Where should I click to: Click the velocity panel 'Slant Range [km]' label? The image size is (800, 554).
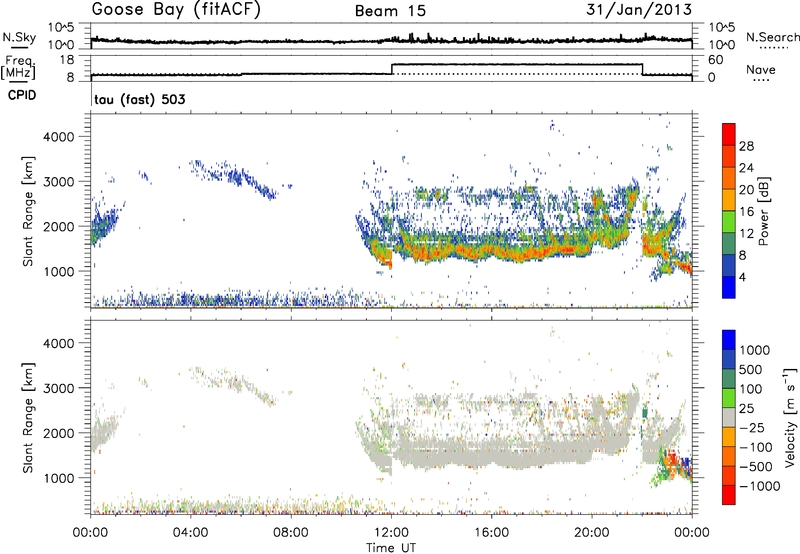(x=28, y=418)
